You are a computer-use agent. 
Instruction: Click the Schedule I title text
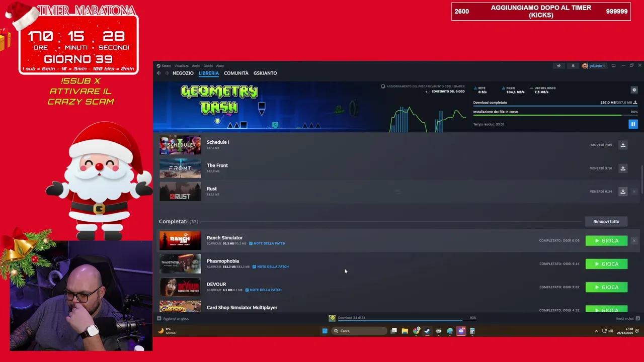pos(218,142)
